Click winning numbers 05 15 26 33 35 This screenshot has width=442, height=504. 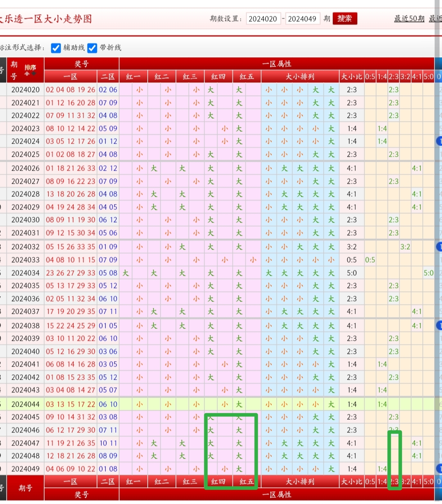(70, 247)
